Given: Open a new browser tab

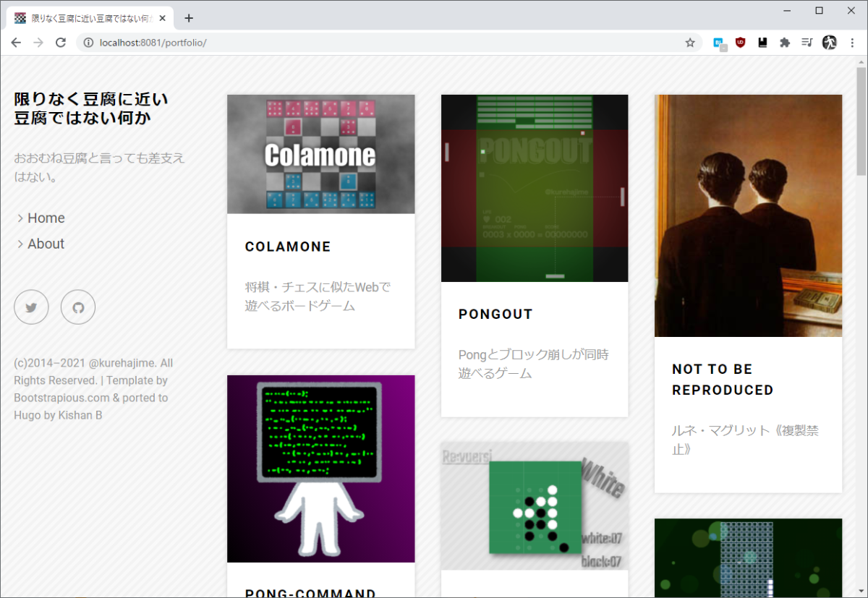Looking at the screenshot, I should coord(189,18).
